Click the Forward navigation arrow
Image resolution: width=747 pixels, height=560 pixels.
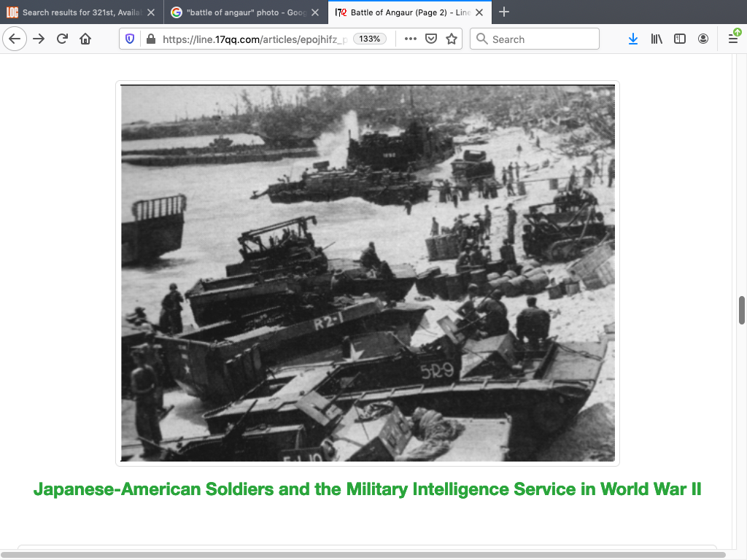click(39, 39)
